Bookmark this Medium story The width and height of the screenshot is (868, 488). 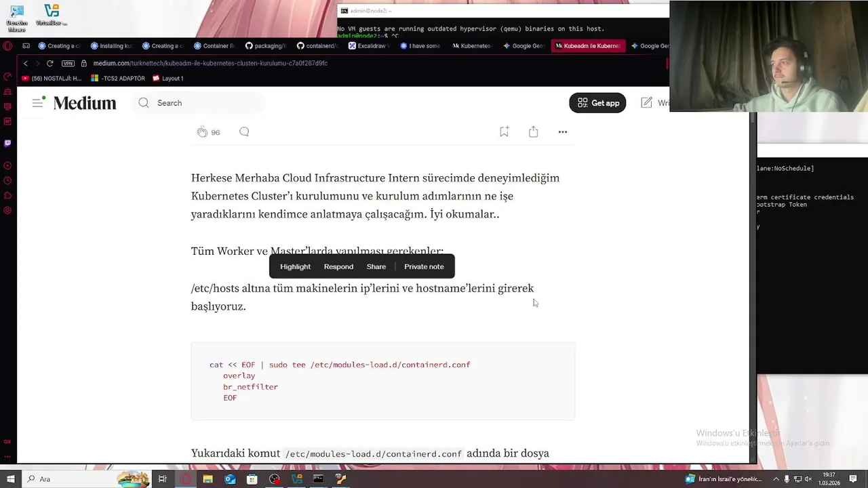click(x=504, y=132)
